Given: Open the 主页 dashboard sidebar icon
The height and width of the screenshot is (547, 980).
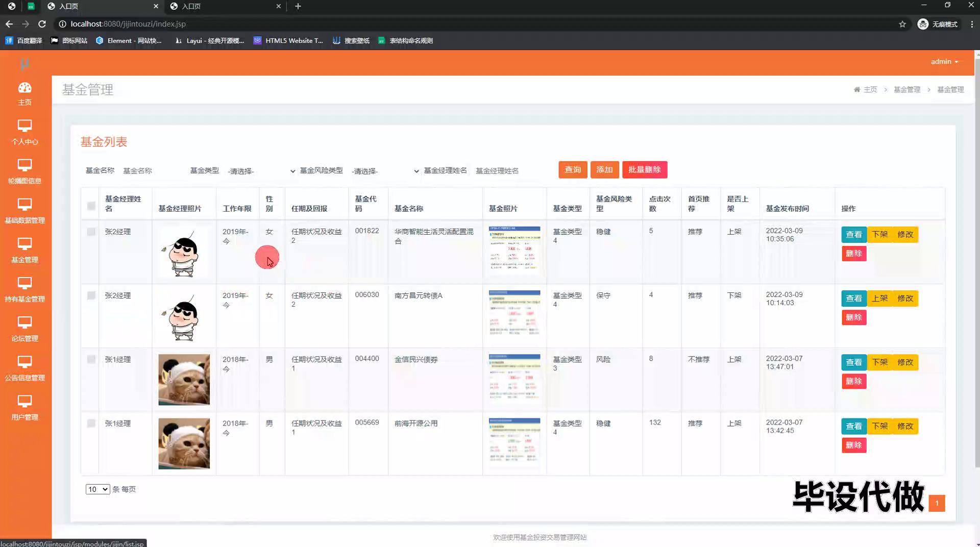Looking at the screenshot, I should pyautogui.click(x=24, y=94).
